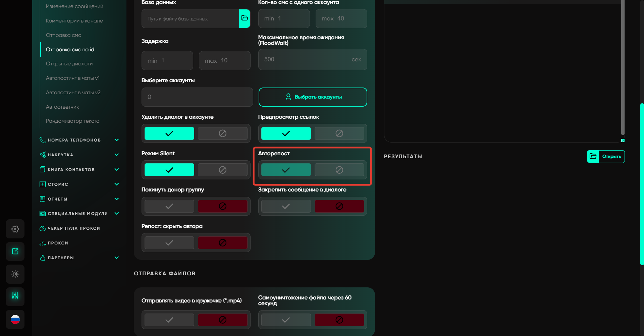Expand the Номера телефонов section

click(116, 140)
